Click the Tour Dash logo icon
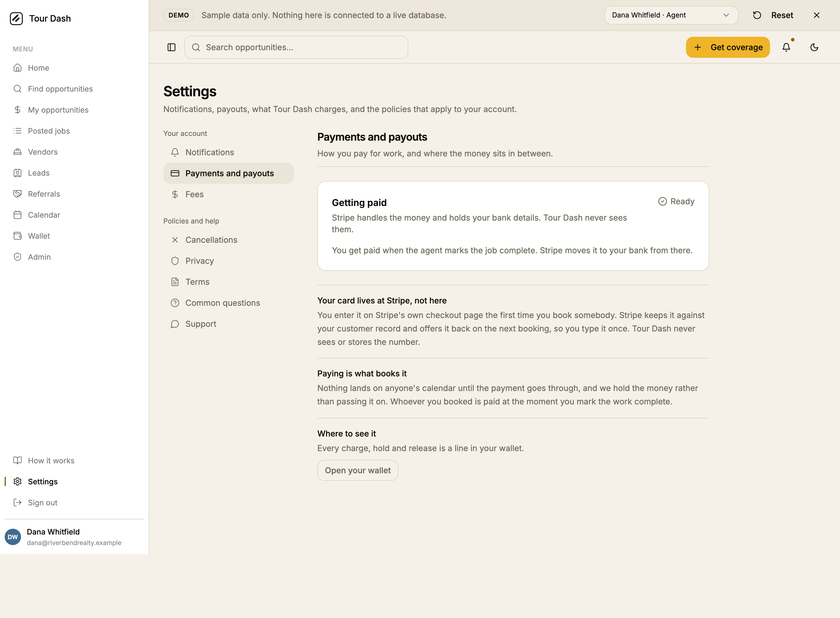840x618 pixels. click(x=16, y=18)
